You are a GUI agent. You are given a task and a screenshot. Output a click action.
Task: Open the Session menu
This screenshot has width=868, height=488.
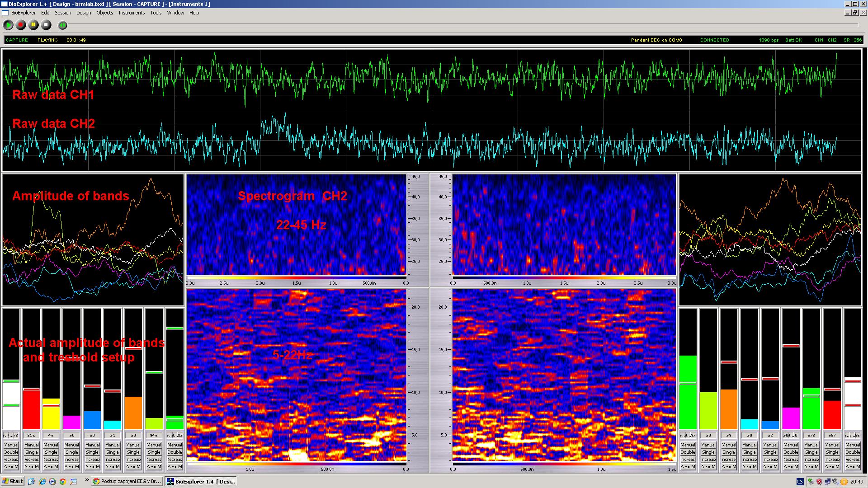pos(63,13)
